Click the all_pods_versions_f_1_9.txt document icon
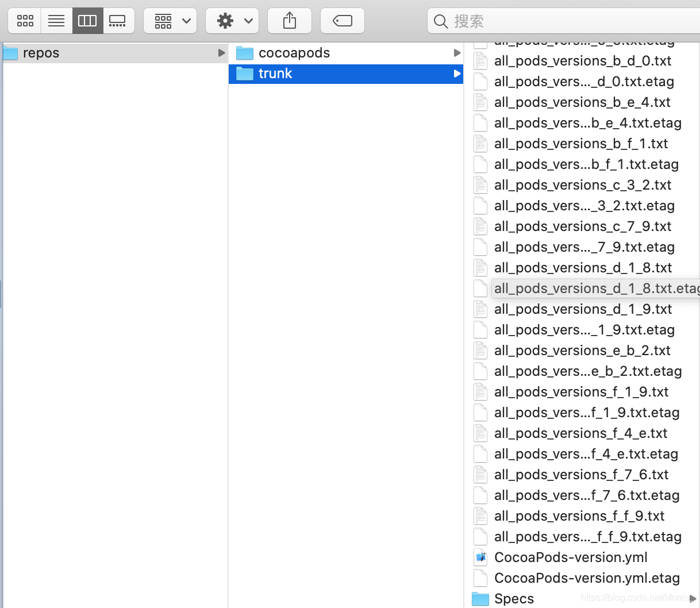Screen dimensions: 700x608 (x=480, y=392)
